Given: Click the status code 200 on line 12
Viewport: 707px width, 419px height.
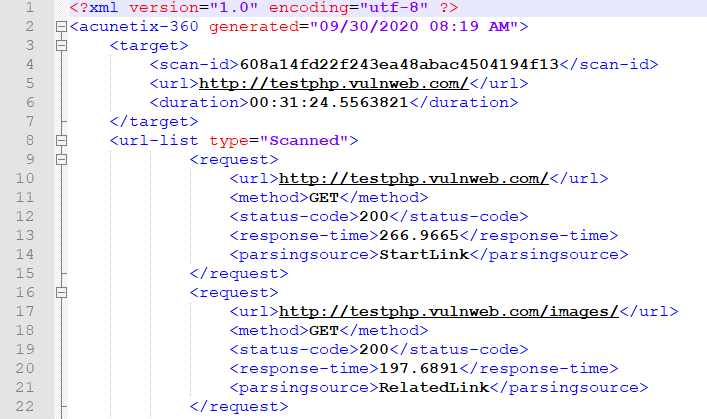Looking at the screenshot, I should (374, 217).
